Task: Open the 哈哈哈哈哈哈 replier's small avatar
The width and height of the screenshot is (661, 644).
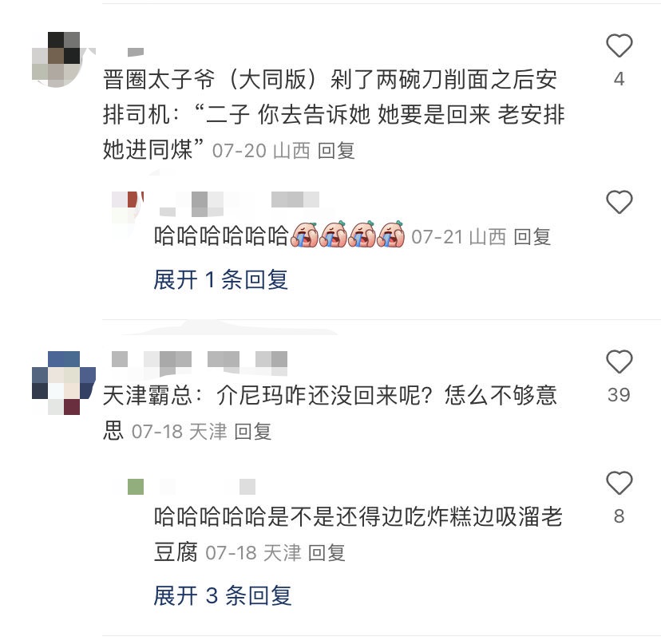Action: point(127,207)
